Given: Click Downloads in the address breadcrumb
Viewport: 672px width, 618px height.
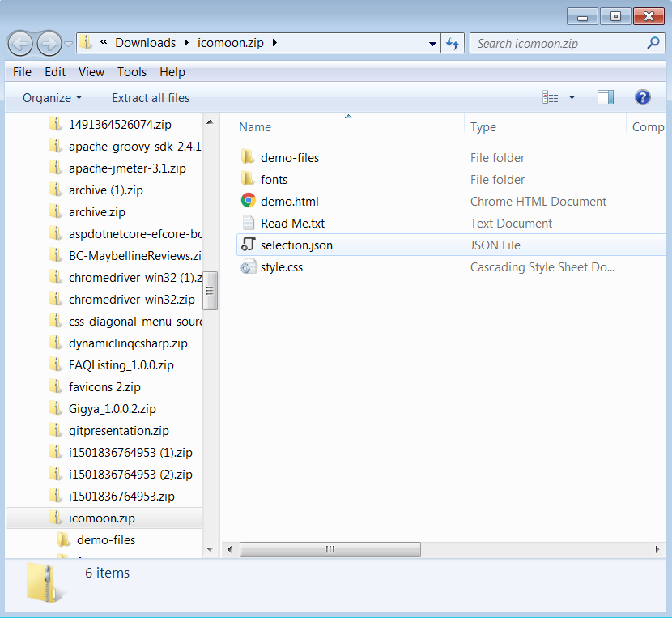Looking at the screenshot, I should (x=145, y=43).
